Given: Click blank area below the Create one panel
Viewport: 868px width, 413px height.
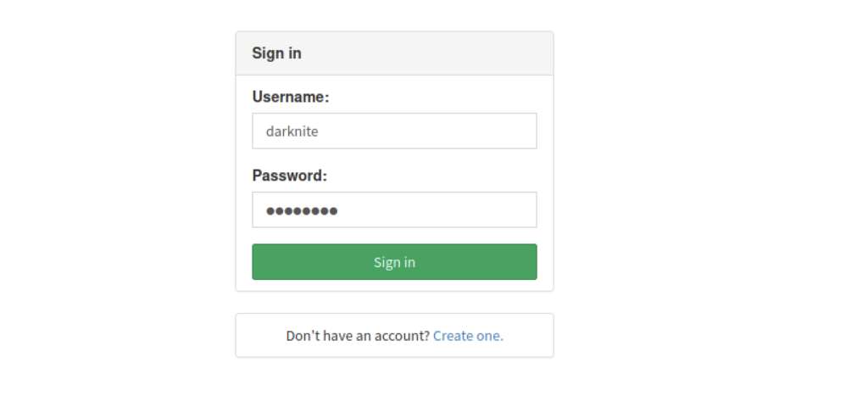Looking at the screenshot, I should [394, 386].
